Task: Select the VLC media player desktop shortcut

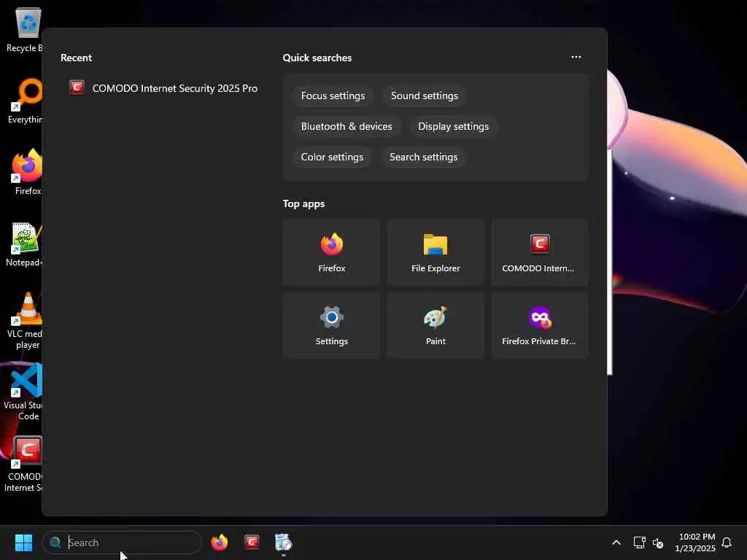Action: coord(25,321)
